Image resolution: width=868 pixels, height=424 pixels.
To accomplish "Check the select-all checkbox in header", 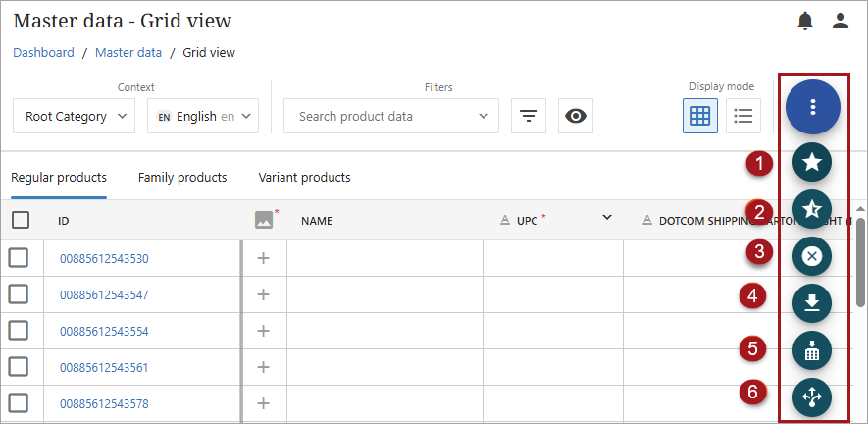I will pyautogui.click(x=21, y=220).
